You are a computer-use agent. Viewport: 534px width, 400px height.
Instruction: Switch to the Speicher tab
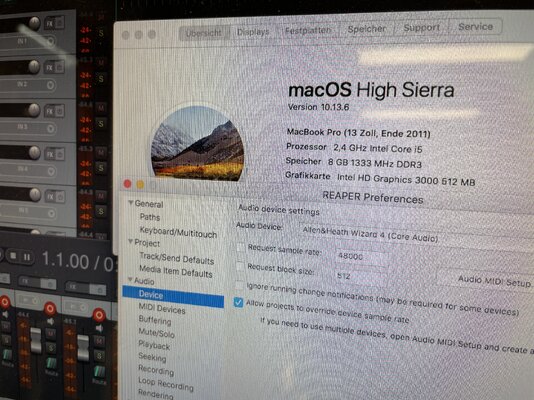point(367,29)
